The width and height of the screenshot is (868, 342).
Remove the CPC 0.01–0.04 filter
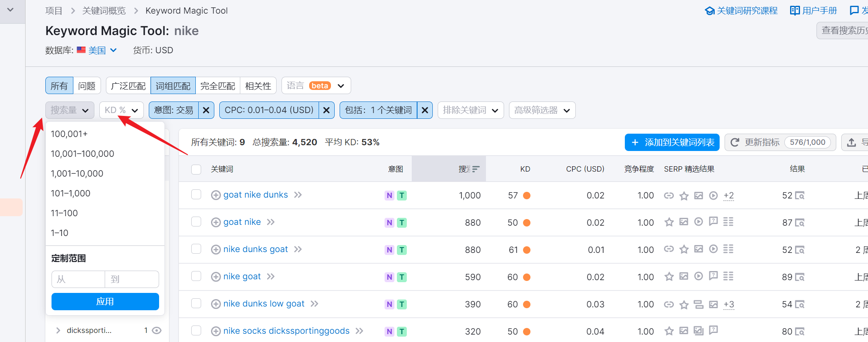[x=326, y=110]
